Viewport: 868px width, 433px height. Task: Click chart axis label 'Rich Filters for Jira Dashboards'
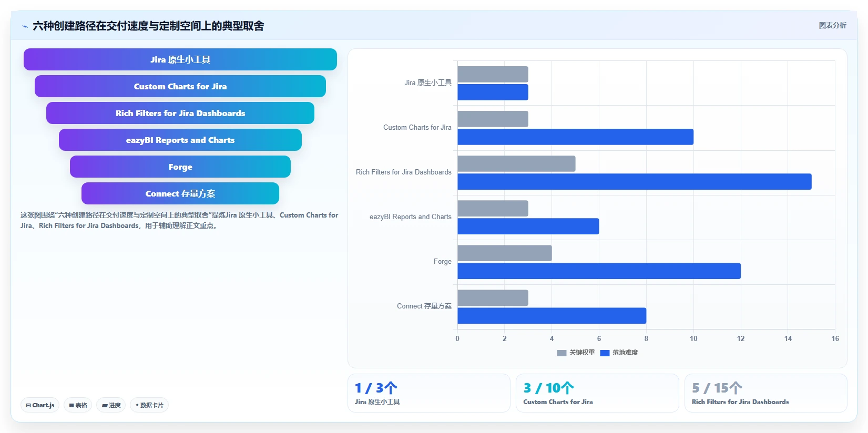(x=404, y=172)
